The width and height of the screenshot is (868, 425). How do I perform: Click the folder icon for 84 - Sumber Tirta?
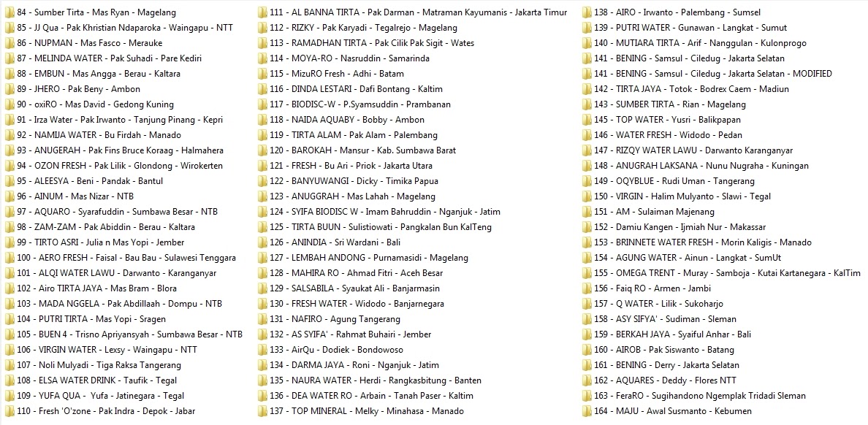(9, 12)
